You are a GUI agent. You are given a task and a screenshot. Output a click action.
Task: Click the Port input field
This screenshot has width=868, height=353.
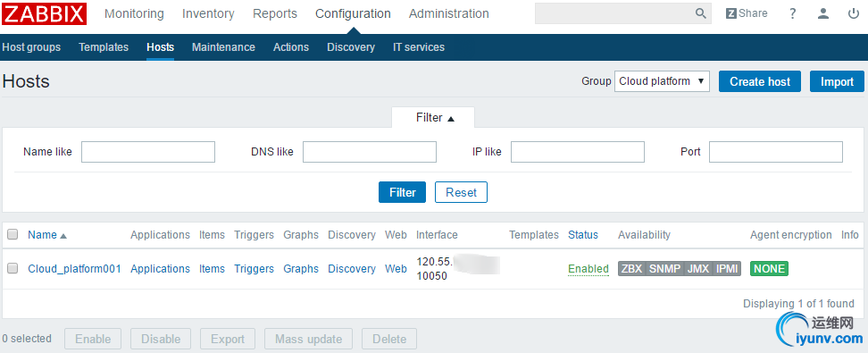tap(775, 152)
